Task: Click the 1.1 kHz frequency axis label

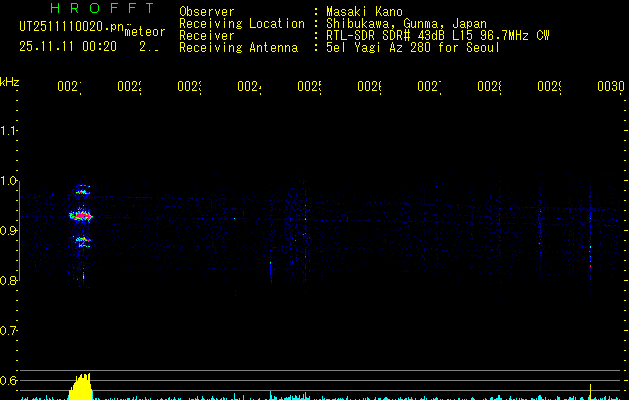Action: click(8, 130)
